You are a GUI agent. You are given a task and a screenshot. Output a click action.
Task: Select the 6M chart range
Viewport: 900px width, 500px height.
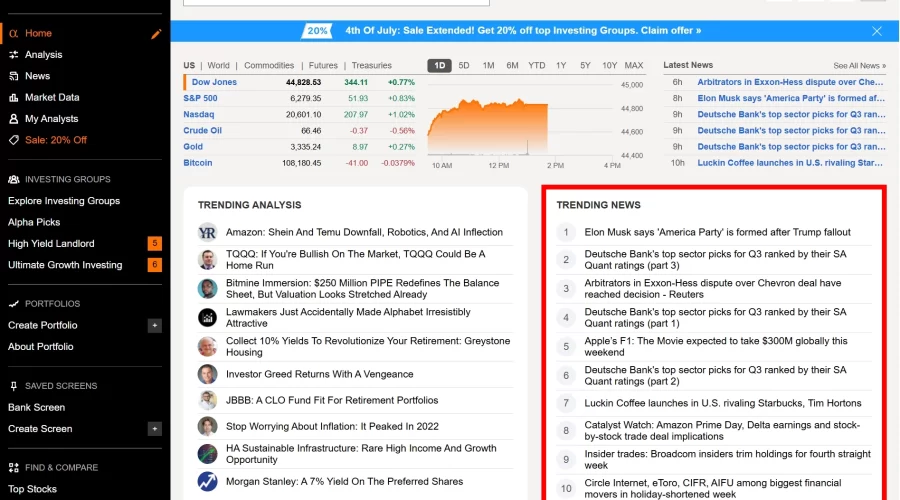pos(513,65)
